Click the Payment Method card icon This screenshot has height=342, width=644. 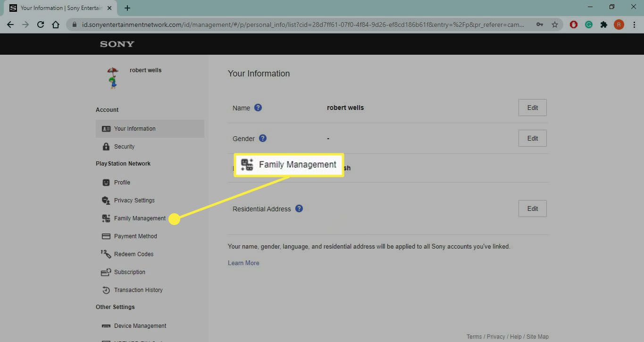tap(106, 236)
